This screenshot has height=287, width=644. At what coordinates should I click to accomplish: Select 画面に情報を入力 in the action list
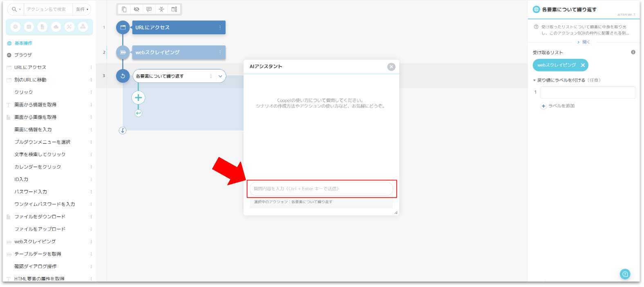click(x=33, y=130)
